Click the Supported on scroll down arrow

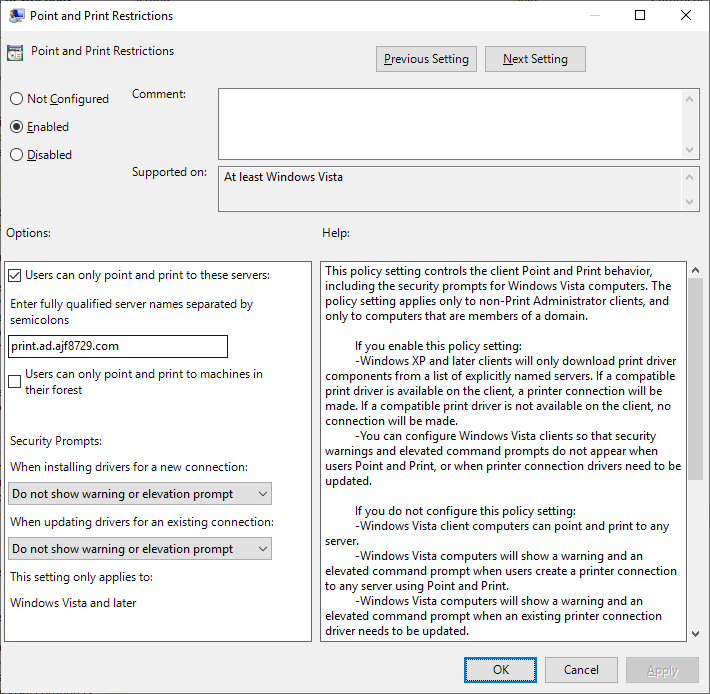[x=690, y=202]
